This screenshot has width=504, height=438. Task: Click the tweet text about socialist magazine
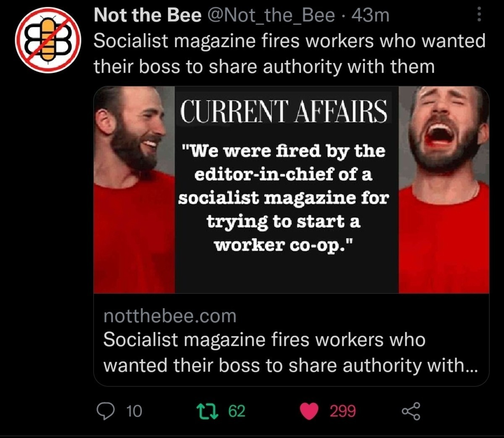(289, 53)
